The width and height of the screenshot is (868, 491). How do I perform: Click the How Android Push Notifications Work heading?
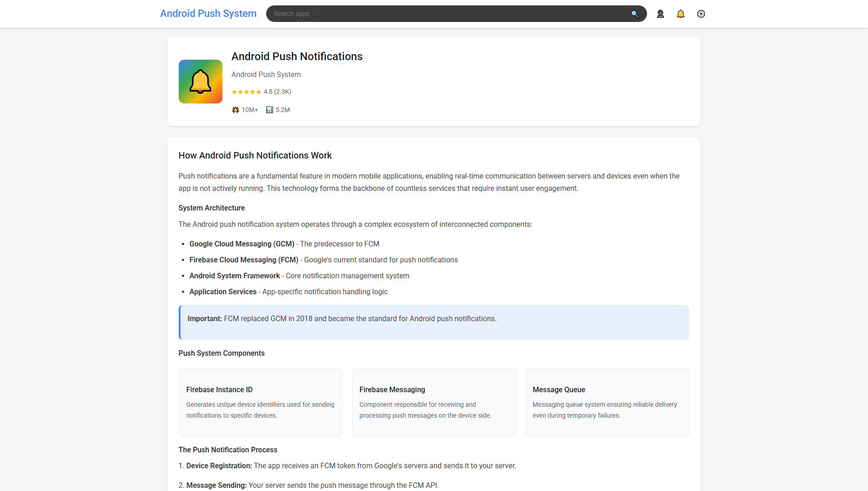tap(255, 155)
